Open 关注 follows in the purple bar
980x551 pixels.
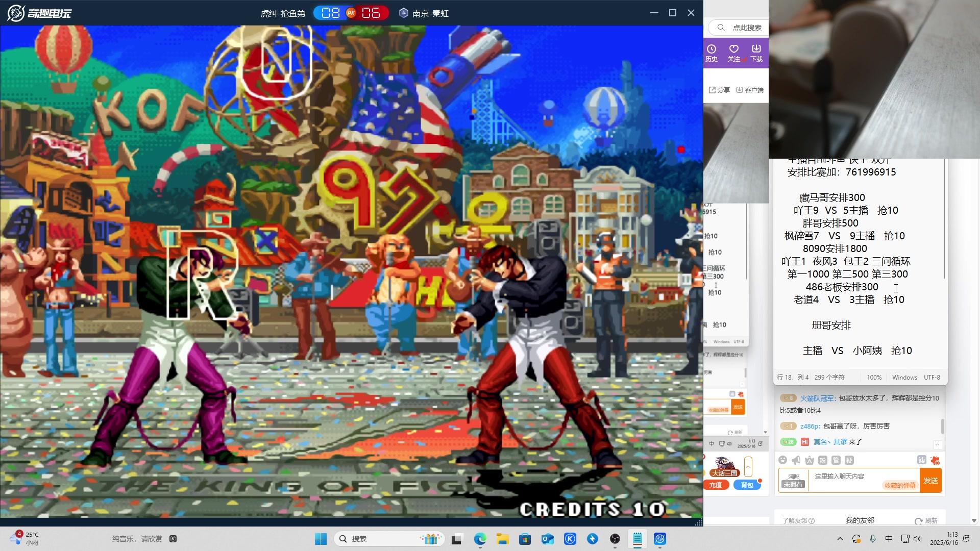click(x=734, y=53)
